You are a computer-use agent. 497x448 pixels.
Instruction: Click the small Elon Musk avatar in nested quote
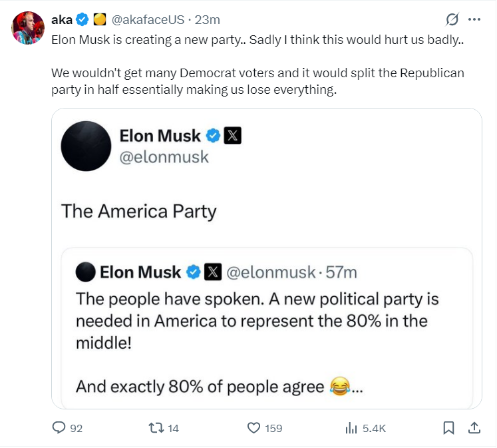(x=86, y=272)
